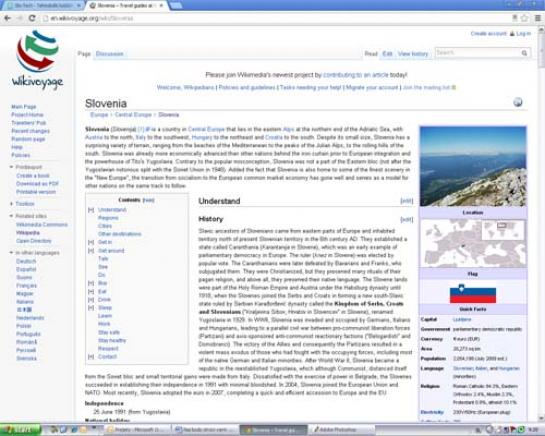
Task: Select the Page tab
Action: 84,54
